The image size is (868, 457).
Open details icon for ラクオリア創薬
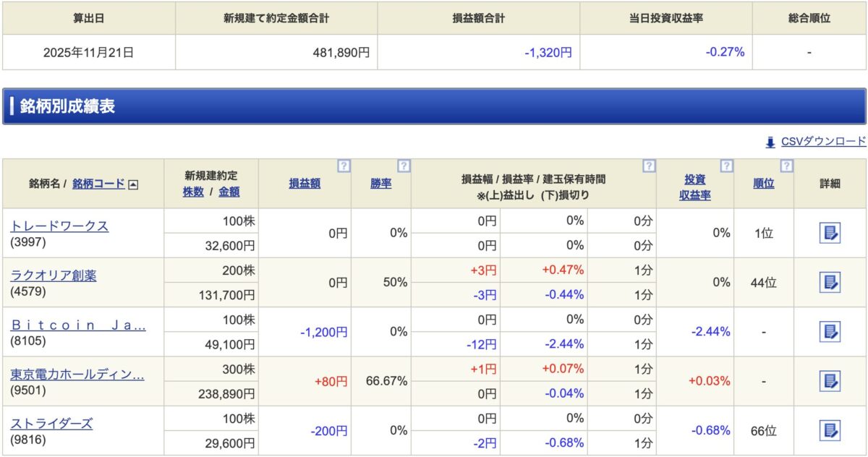[830, 282]
